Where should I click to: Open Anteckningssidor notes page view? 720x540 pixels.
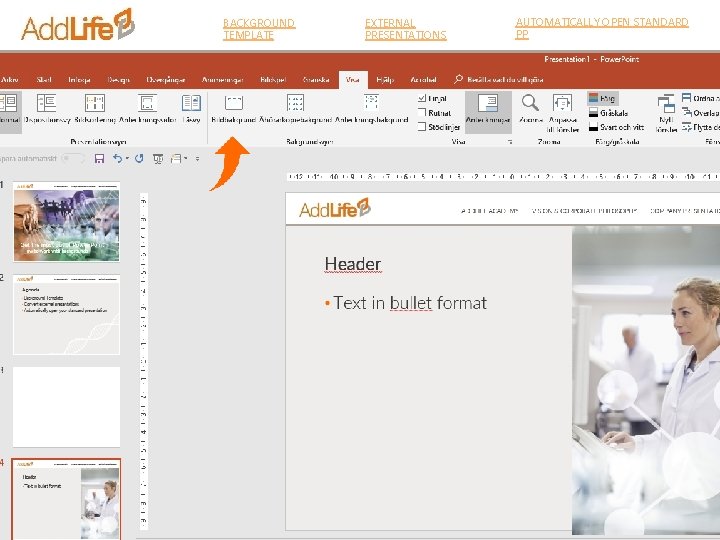click(147, 109)
